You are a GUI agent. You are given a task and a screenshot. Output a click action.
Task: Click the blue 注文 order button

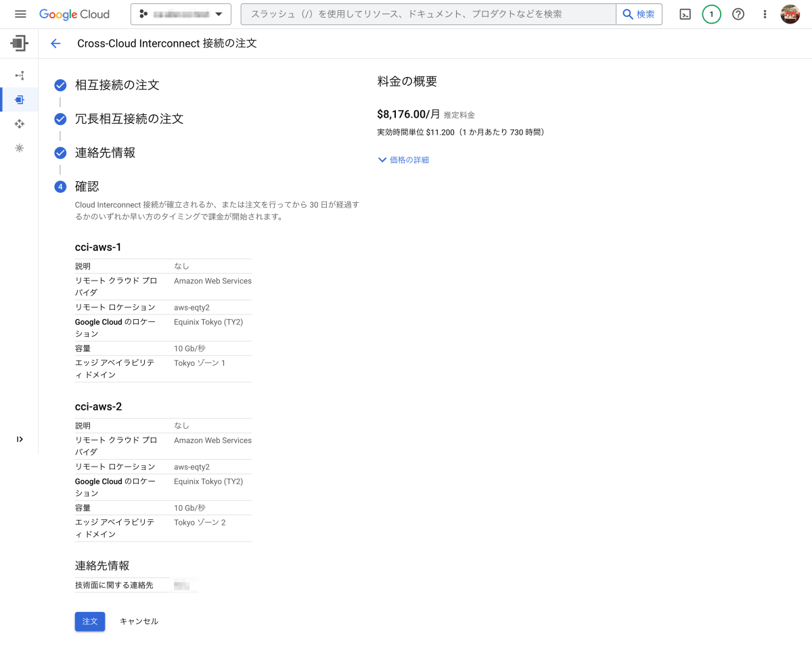tap(90, 621)
